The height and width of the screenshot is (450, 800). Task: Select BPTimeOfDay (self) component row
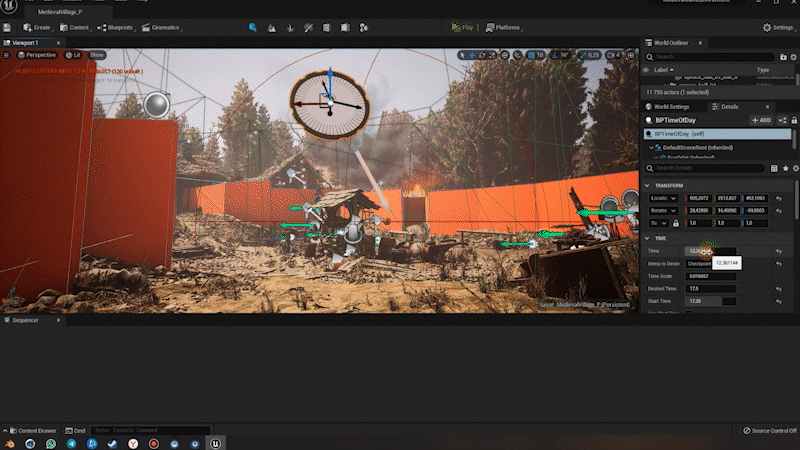(717, 134)
